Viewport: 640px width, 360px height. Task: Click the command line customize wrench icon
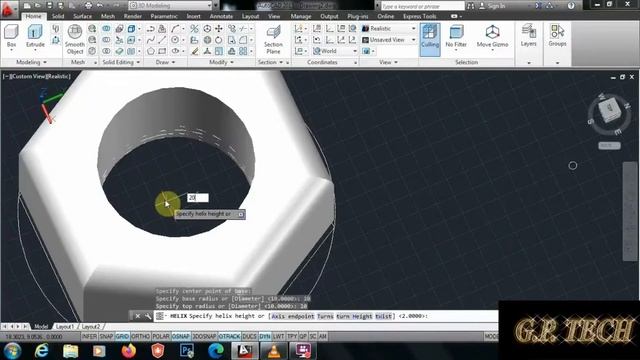click(x=148, y=316)
